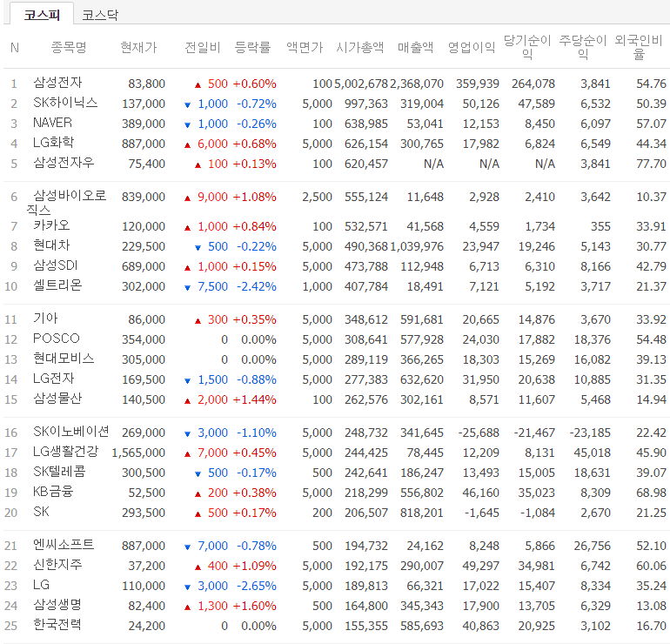Open the 삼성전자 stock link
Image resolution: width=670 pixels, height=644 pixels.
(x=57, y=82)
